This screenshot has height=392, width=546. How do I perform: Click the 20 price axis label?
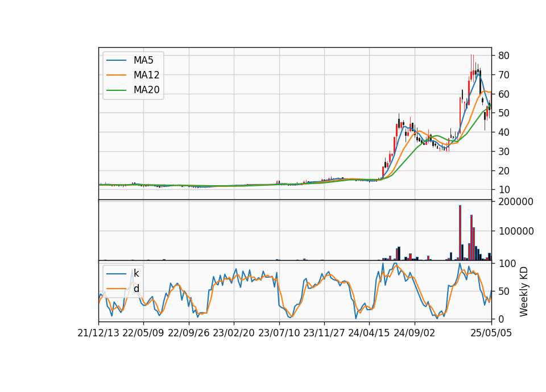[504, 171]
